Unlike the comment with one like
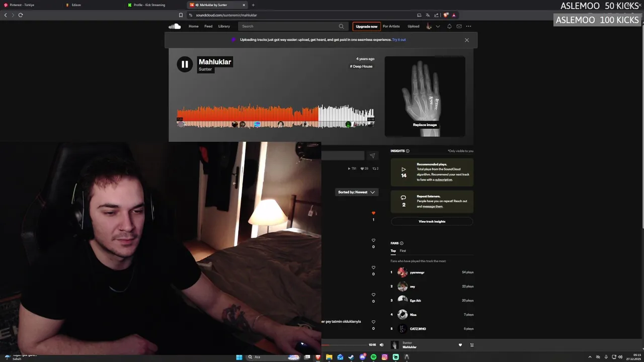 (x=373, y=213)
